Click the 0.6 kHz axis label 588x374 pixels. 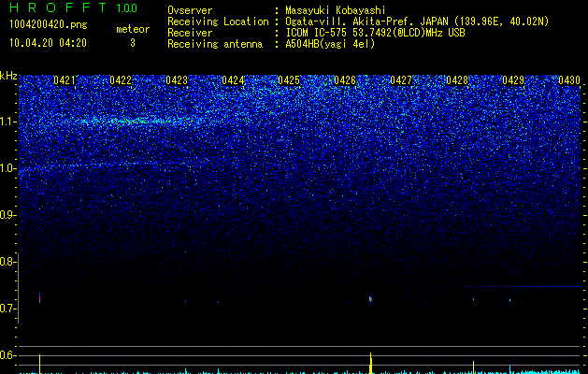tap(8, 355)
